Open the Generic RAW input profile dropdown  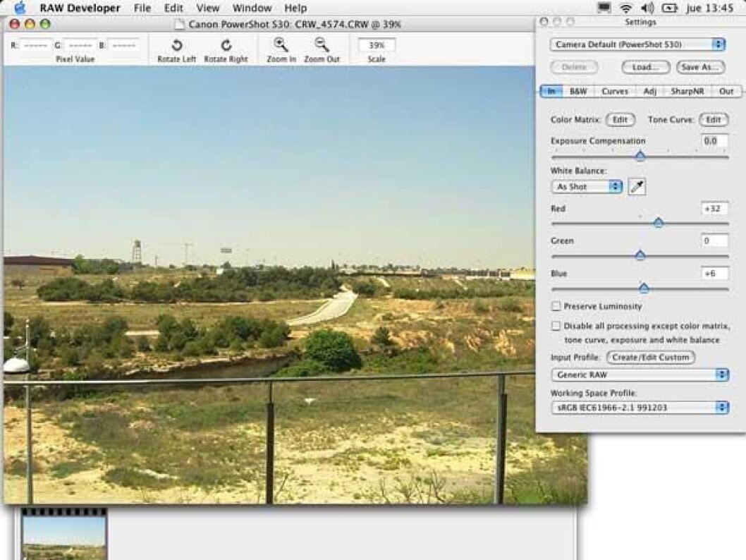coord(640,375)
